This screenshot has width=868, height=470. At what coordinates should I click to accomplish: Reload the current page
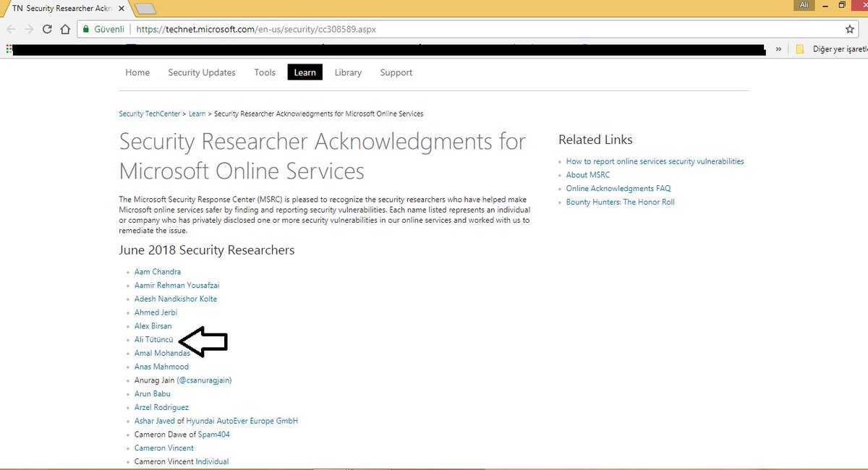(x=46, y=29)
